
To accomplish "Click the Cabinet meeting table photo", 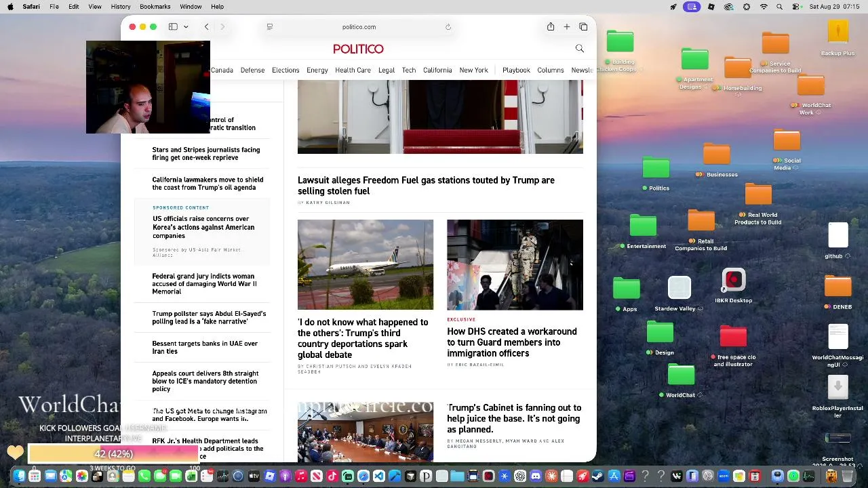I will [x=366, y=432].
